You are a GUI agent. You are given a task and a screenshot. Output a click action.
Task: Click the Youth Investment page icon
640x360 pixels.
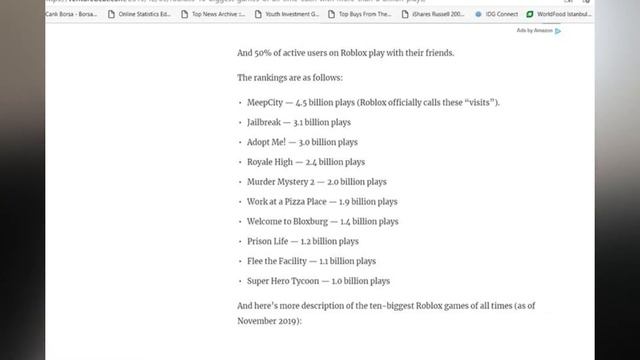[258, 14]
